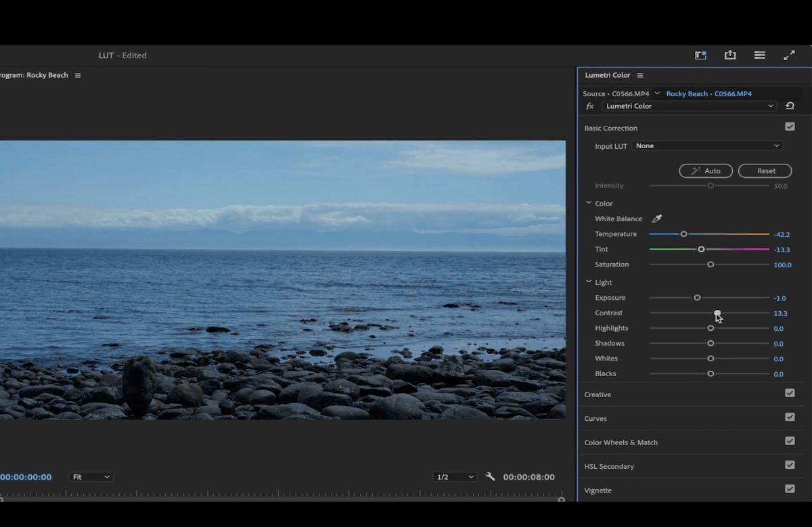Pick the White Balance eyedropper

pos(656,219)
